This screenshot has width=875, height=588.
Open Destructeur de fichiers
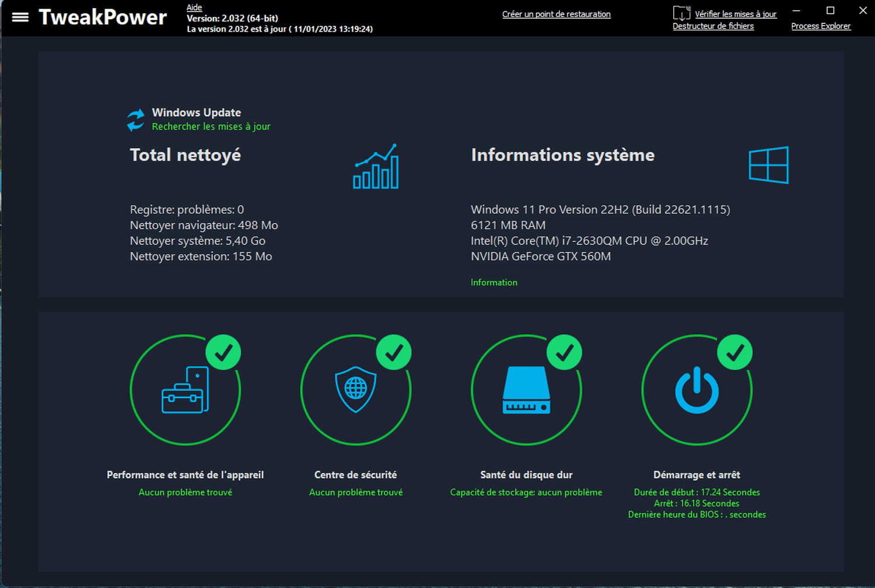(x=713, y=26)
